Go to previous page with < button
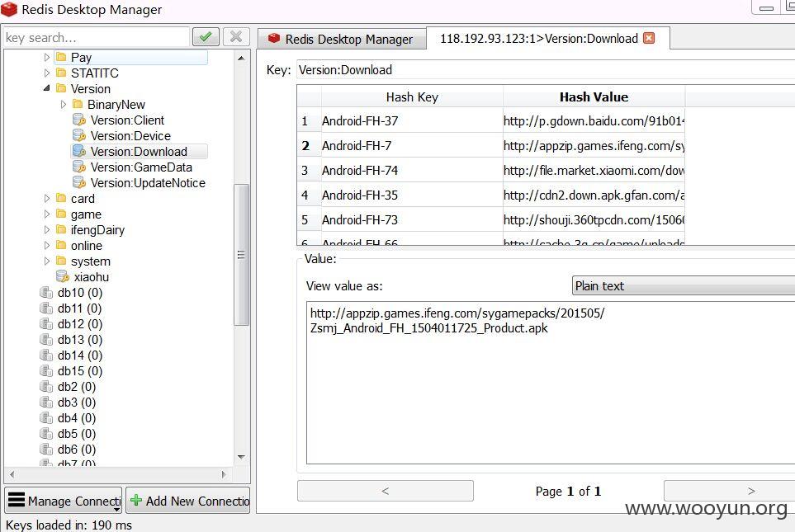This screenshot has width=795, height=532. click(386, 491)
